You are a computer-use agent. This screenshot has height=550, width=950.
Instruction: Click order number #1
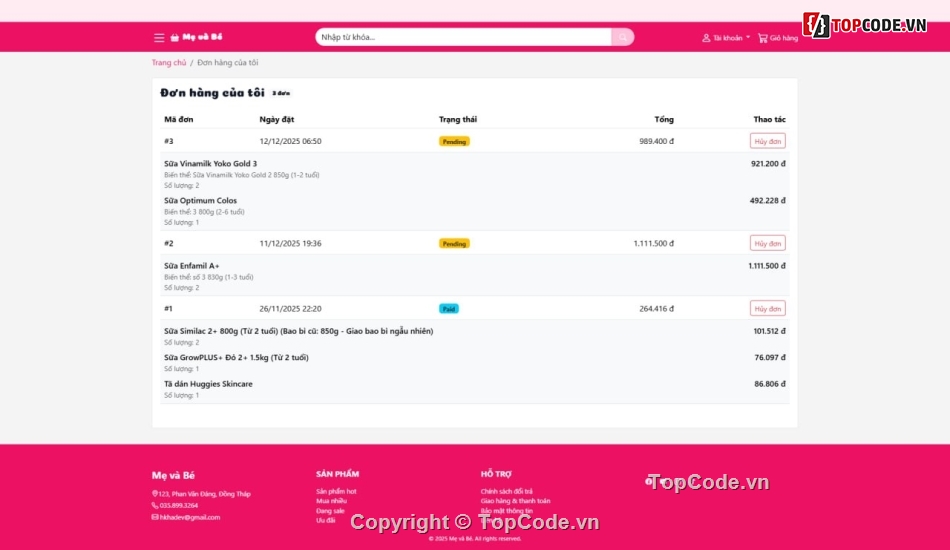coord(168,309)
